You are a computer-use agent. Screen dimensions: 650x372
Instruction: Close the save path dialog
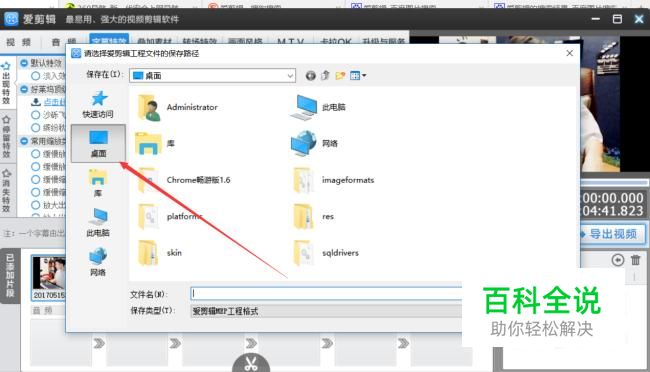(570, 53)
